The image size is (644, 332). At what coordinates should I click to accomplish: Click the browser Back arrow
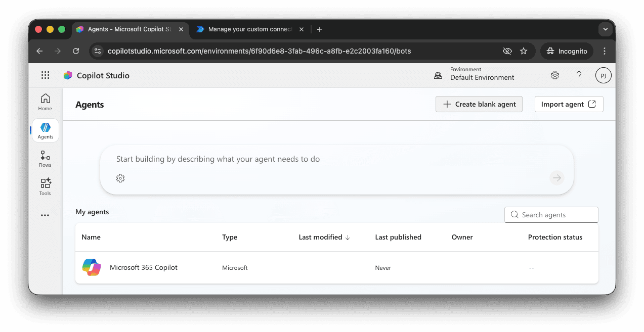(x=39, y=51)
